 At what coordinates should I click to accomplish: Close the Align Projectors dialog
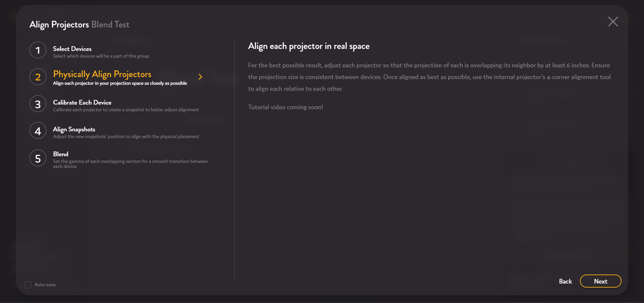coord(613,22)
